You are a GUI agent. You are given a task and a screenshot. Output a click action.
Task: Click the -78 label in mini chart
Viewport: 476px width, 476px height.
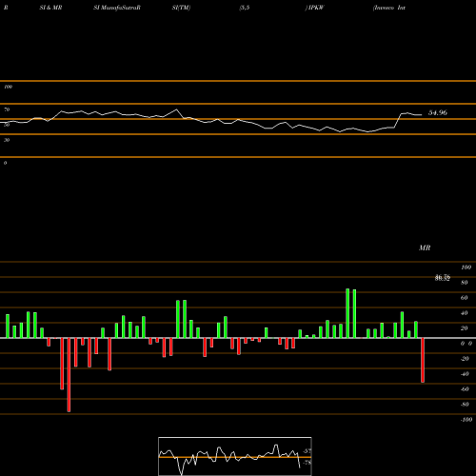pyautogui.click(x=307, y=463)
